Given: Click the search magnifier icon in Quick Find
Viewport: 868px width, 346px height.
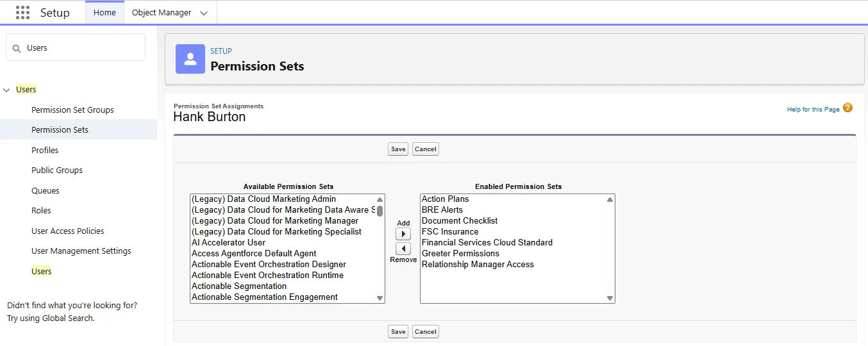Looking at the screenshot, I should tap(17, 48).
